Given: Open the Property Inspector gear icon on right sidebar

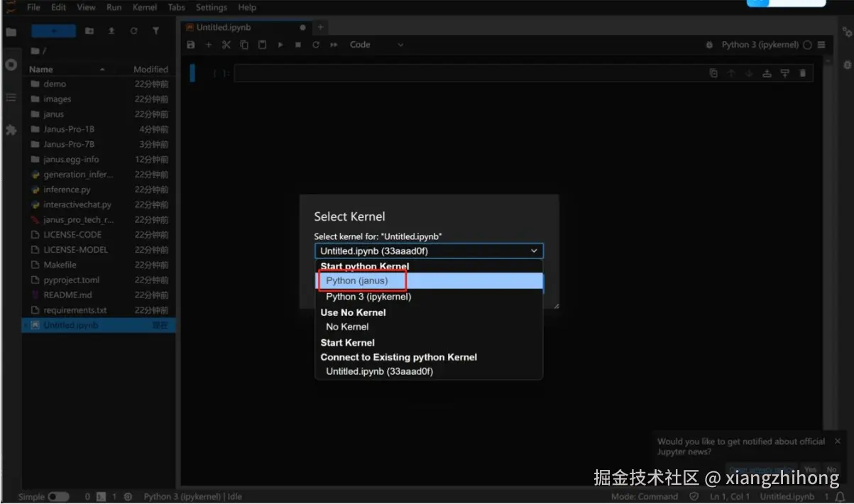Looking at the screenshot, I should click(847, 32).
